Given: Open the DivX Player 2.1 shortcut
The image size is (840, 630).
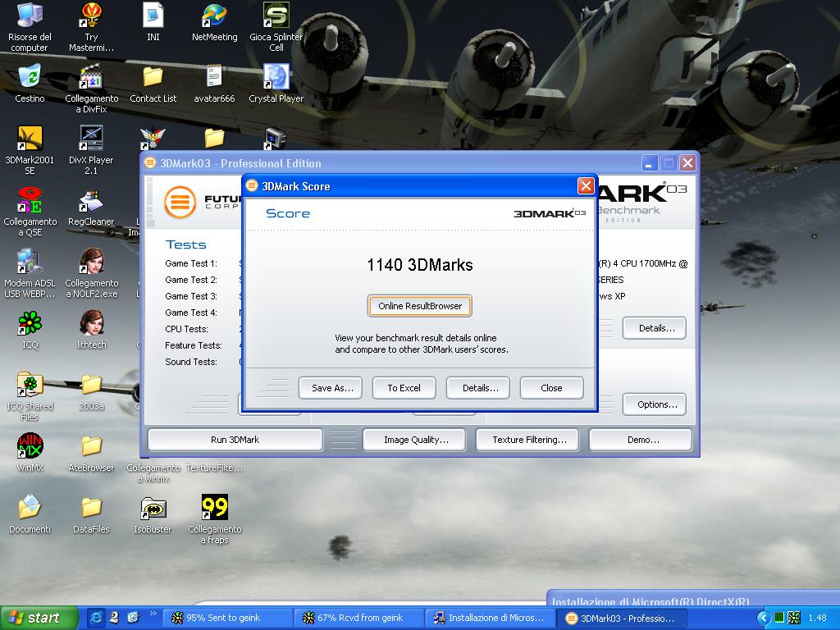Looking at the screenshot, I should [91, 150].
